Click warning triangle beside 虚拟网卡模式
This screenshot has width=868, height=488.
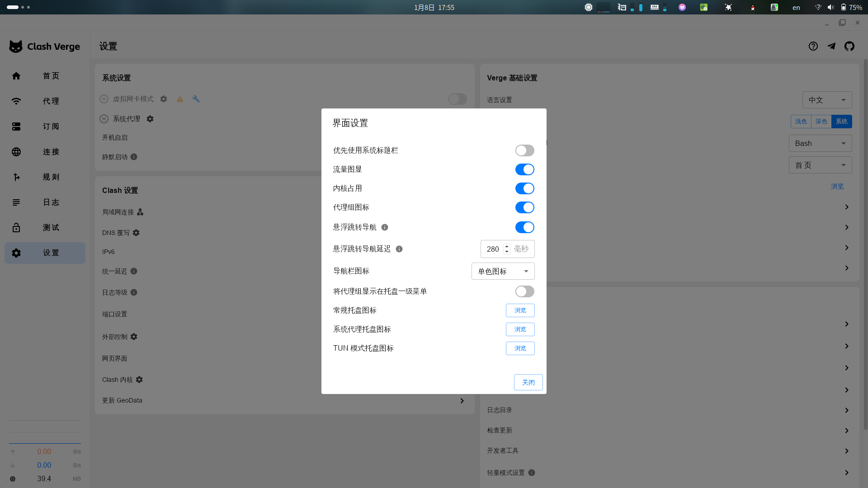coord(180,99)
